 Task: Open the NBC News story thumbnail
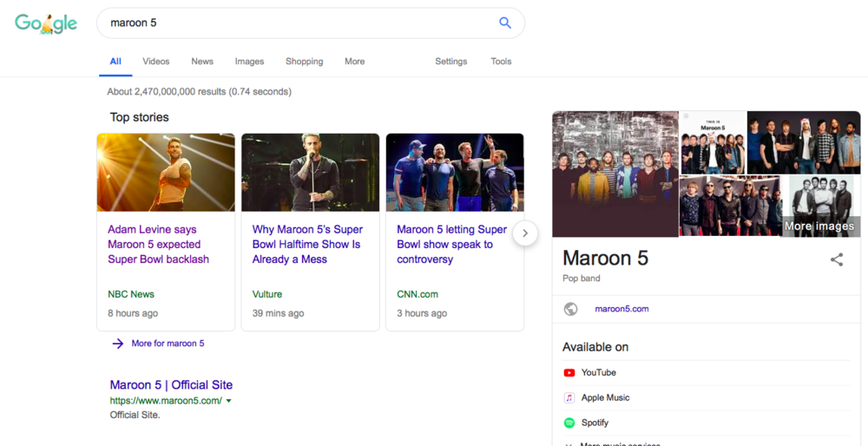click(166, 172)
